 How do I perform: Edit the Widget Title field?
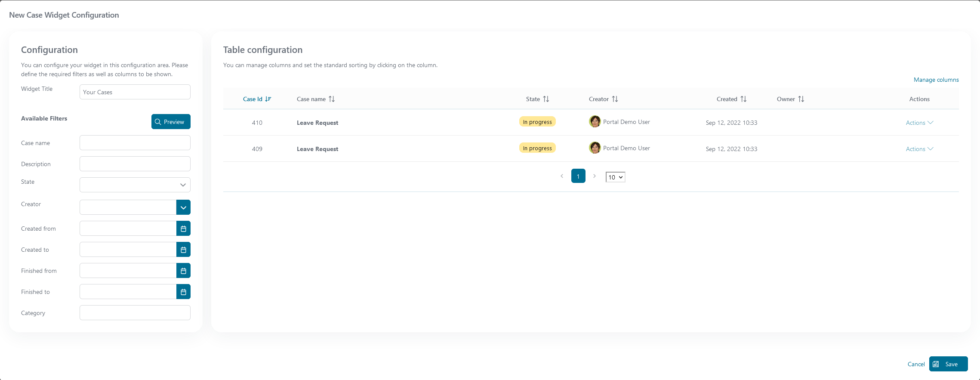click(135, 92)
